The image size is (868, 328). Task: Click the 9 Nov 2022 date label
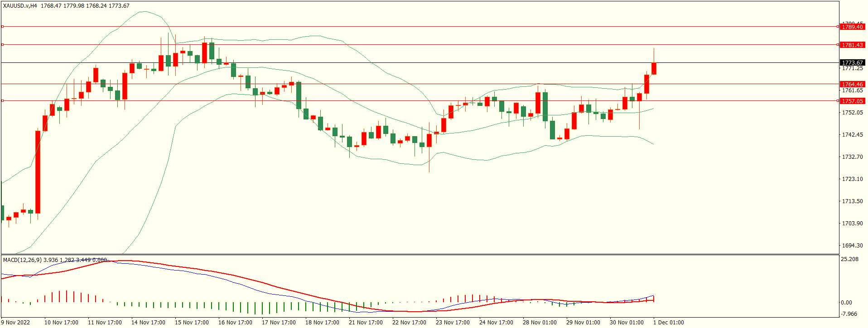(x=15, y=323)
